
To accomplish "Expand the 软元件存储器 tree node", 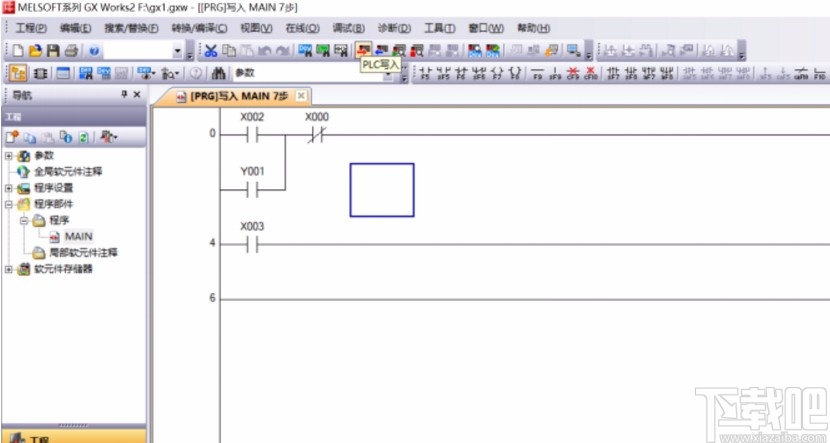I will click(x=8, y=269).
